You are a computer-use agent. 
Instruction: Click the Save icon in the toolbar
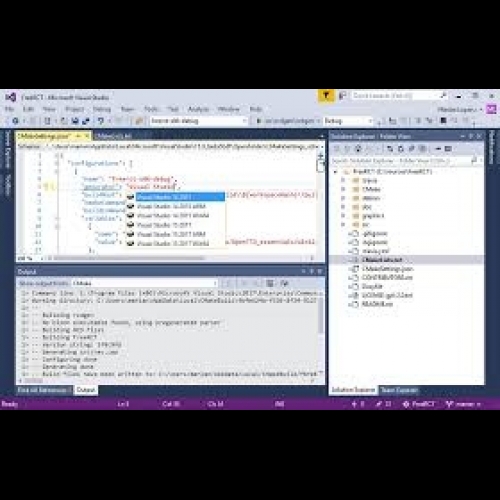[75, 121]
